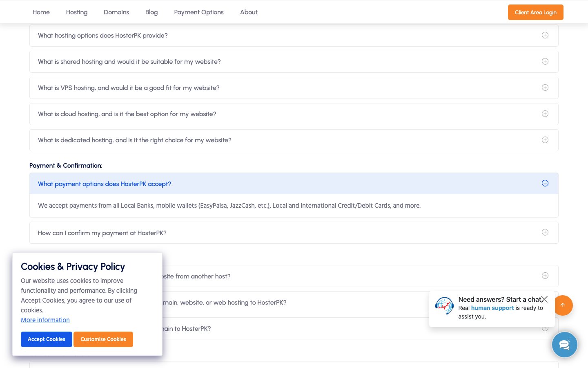Click plus icon for cloud hosting question

[x=545, y=114]
